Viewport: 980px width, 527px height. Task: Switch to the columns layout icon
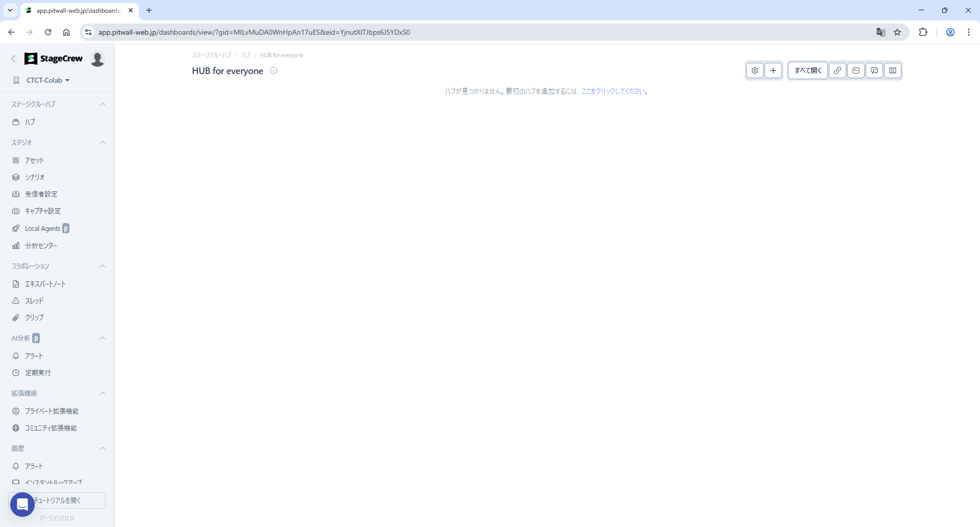[x=893, y=70]
